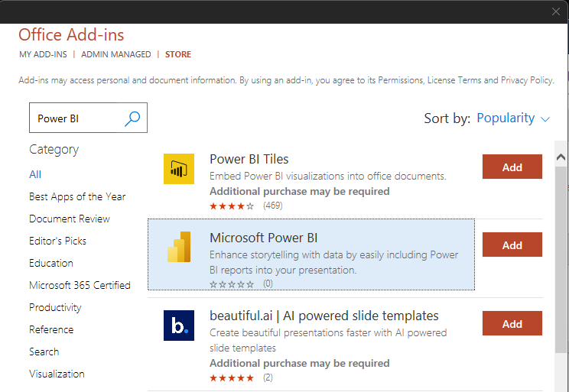Click 'Additional purchase may be required' under beautiful.ai
This screenshot has width=569, height=392.
click(299, 364)
